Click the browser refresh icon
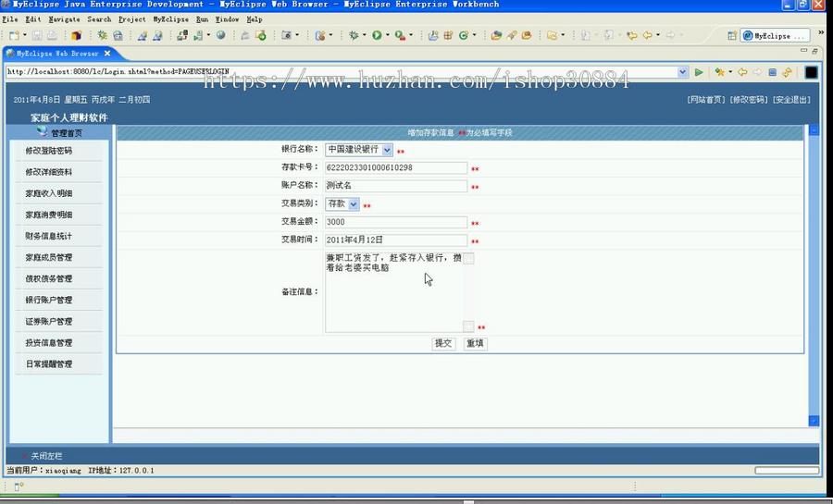Screen dimensions: 833x504 click(787, 72)
